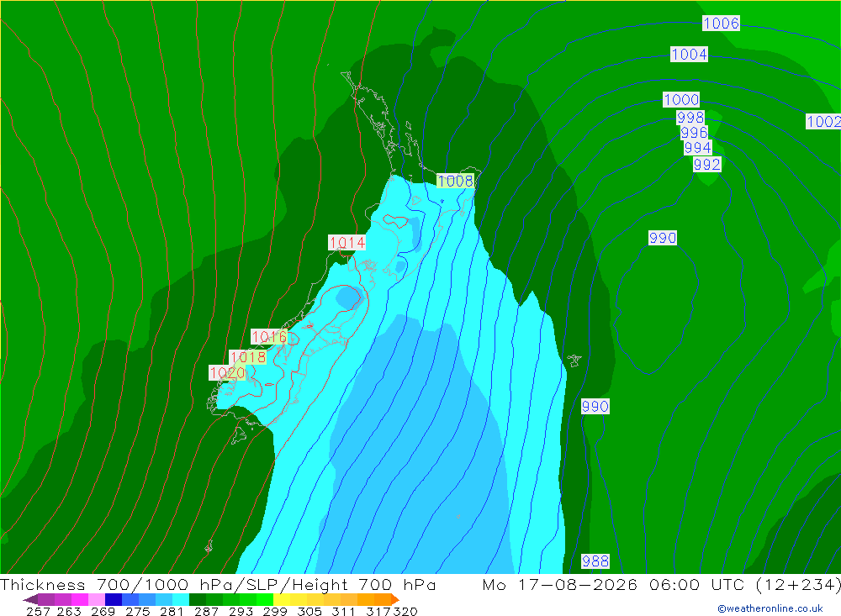Click the purple arrow at the legend start
The height and width of the screenshot is (616, 841).
(x=30, y=600)
